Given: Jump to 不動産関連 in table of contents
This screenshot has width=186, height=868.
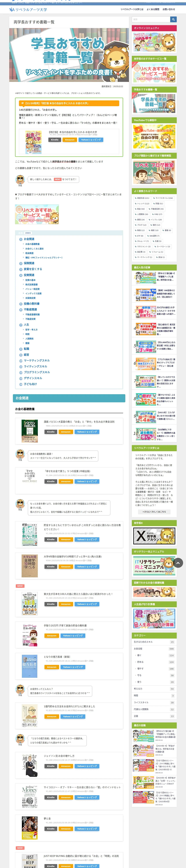Looking at the screenshot, I should click(x=30, y=309).
